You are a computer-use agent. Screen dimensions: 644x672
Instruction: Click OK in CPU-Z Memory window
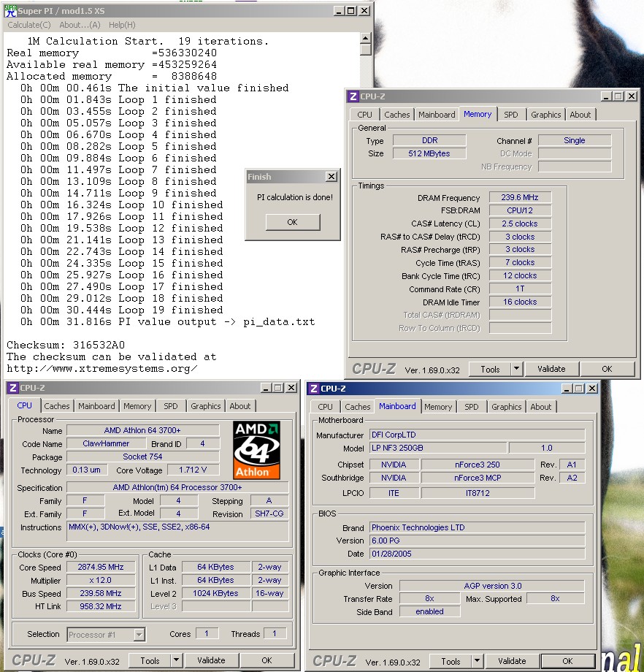pos(607,369)
